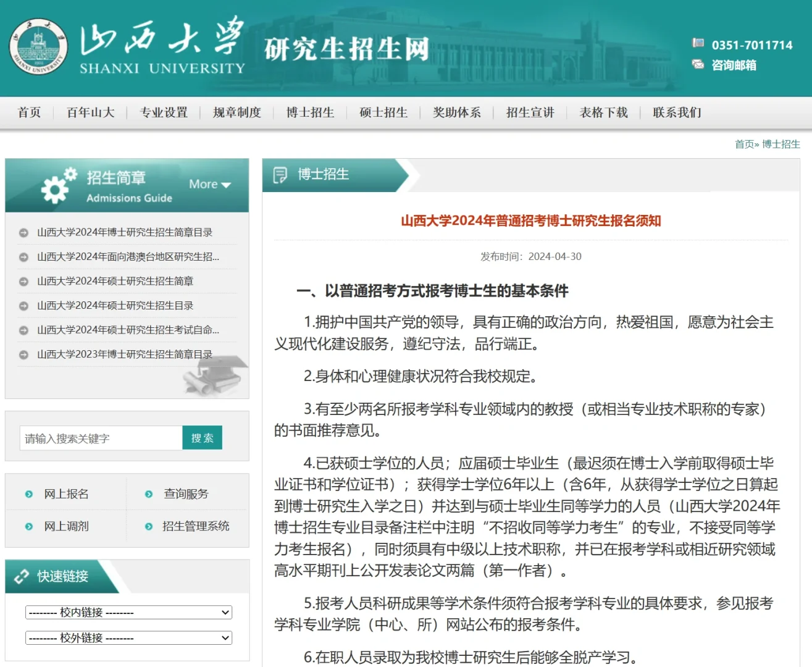Viewport: 812px width, 667px height.
Task: Click the 咨询邮箱 link
Action: [734, 65]
